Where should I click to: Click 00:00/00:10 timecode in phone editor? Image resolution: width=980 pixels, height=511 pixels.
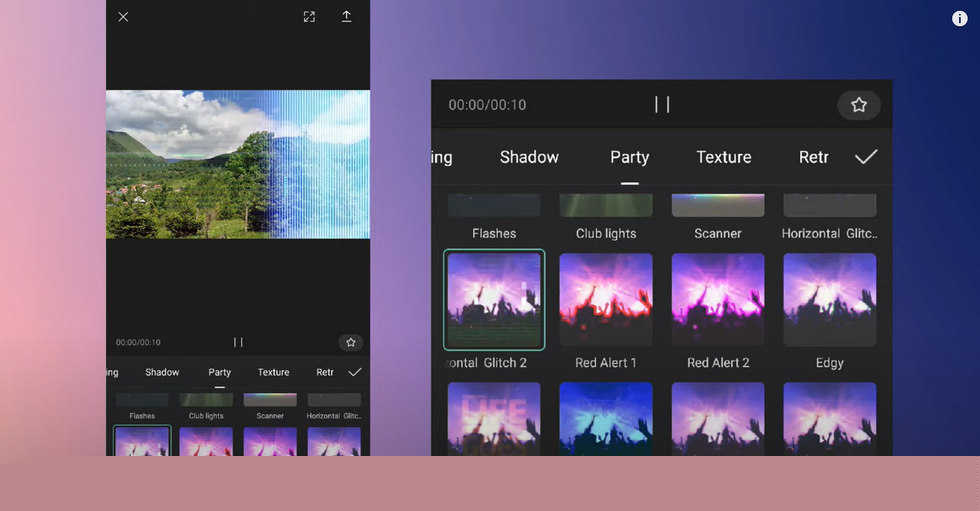[x=138, y=342]
